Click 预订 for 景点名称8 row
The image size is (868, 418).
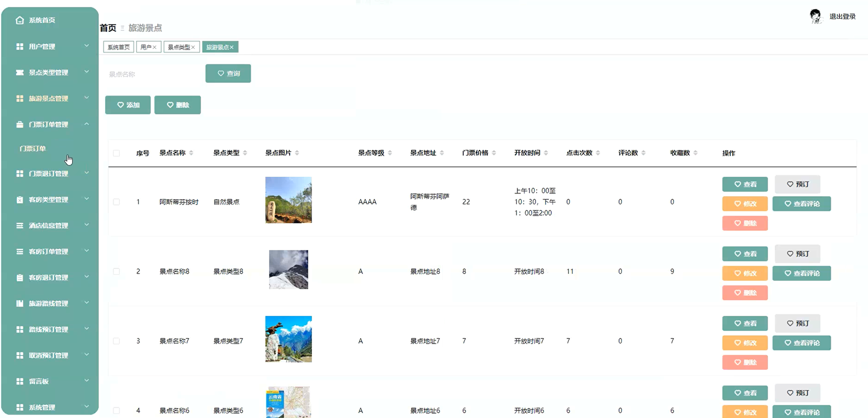[797, 254]
